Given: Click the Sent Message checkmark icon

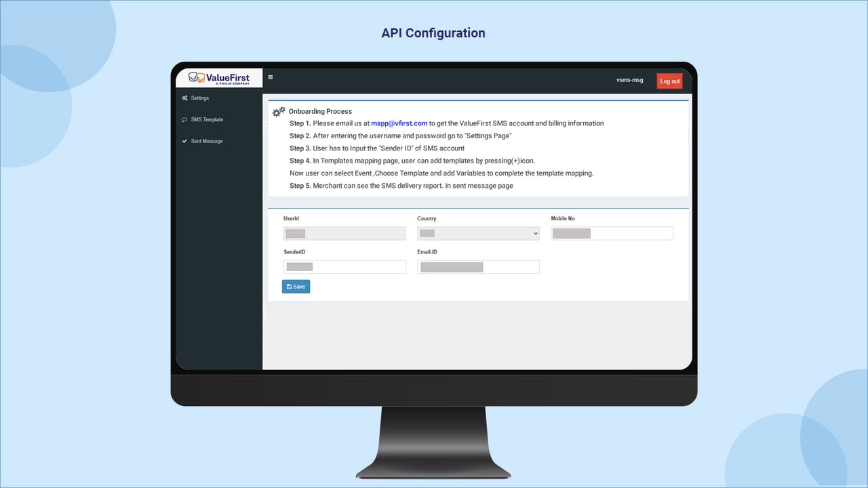Looking at the screenshot, I should click(184, 141).
